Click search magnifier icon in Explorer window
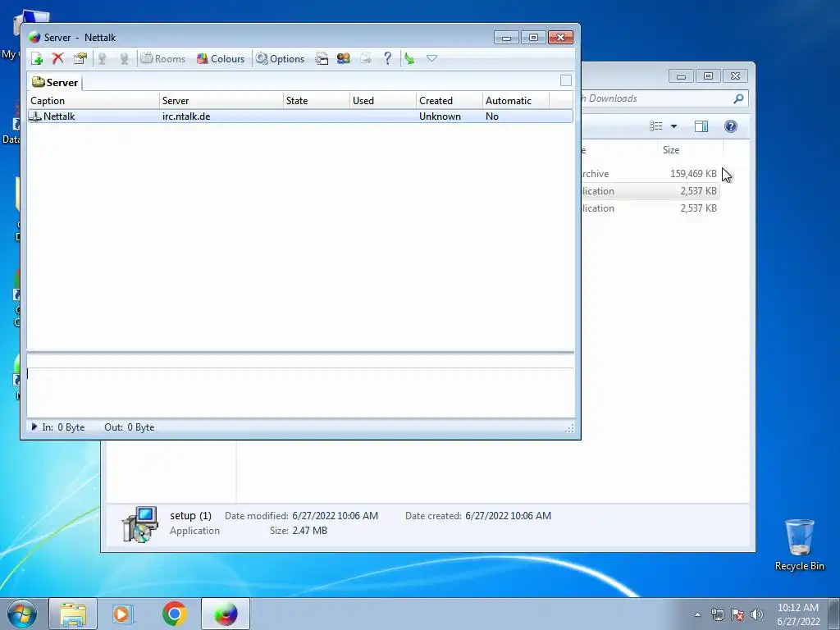The width and height of the screenshot is (840, 630). tap(739, 98)
